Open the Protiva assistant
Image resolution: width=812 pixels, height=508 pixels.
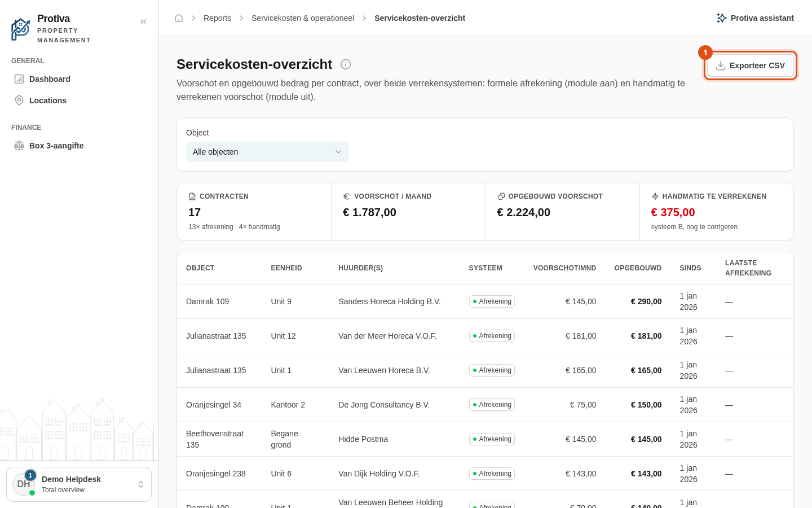click(755, 18)
